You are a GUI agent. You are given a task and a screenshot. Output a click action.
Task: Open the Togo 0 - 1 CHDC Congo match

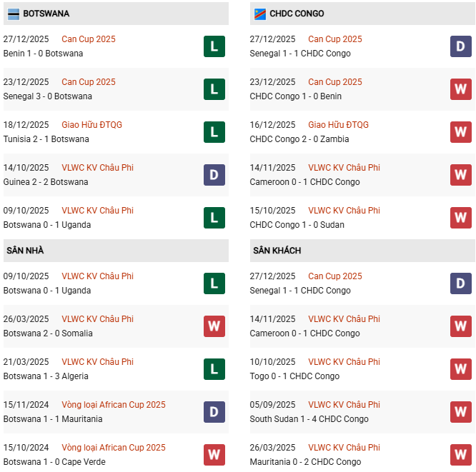click(x=294, y=376)
